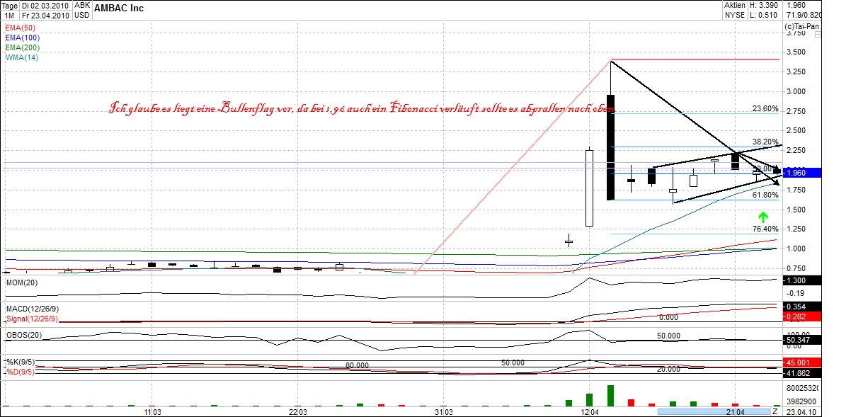Viewport: 868px width, 417px height.
Task: Click the 23.60% Fibonacci level label
Action: pos(765,109)
